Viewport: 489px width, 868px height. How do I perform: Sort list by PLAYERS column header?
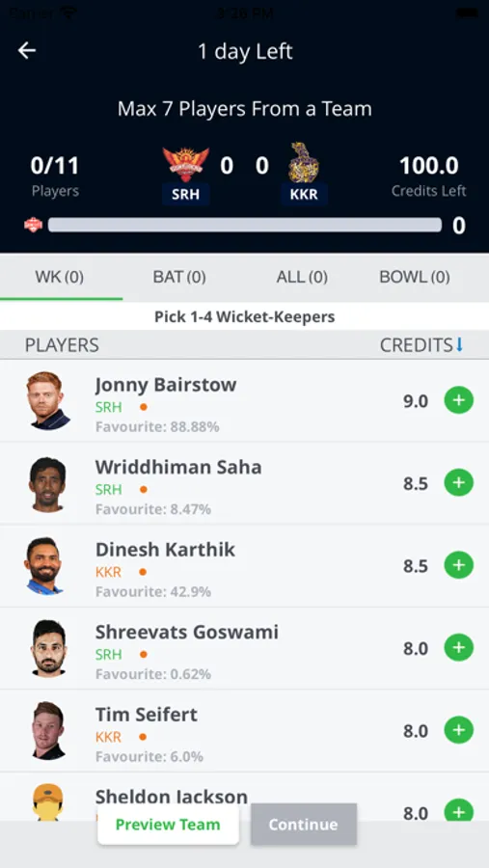(x=62, y=345)
